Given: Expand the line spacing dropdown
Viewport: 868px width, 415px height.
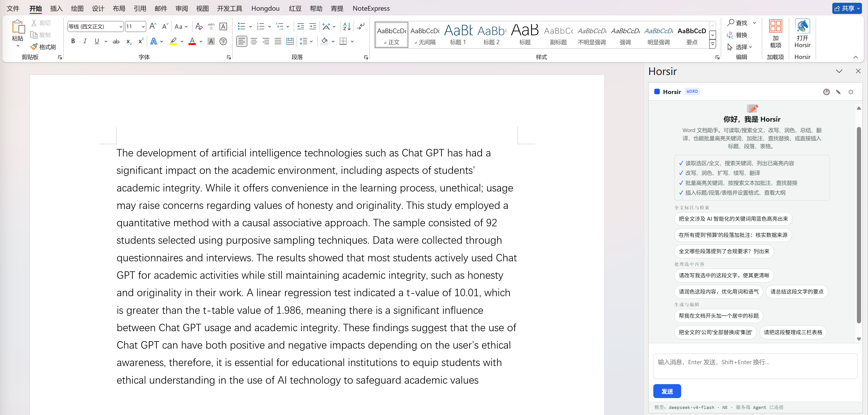Looking at the screenshot, I should point(311,41).
